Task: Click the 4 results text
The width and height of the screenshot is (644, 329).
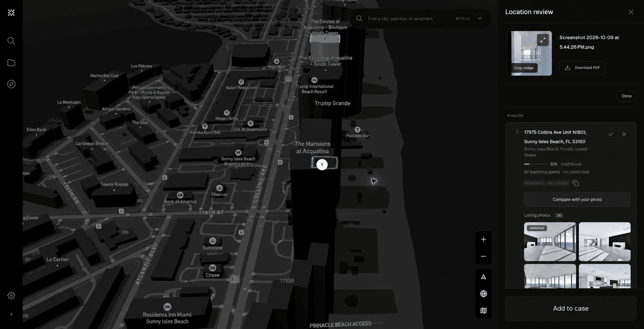Action: tap(515, 115)
